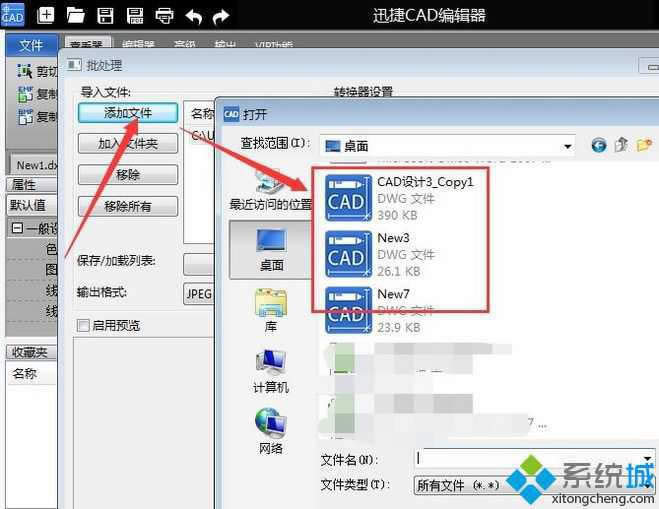Save using the first floppy disk icon
659x509 pixels.
pos(105,16)
